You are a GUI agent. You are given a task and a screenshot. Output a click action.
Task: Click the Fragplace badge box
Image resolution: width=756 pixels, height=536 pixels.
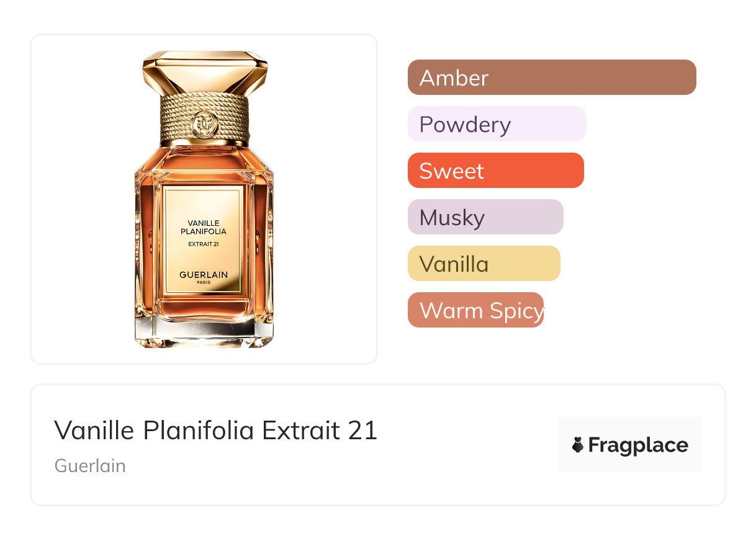(x=630, y=445)
